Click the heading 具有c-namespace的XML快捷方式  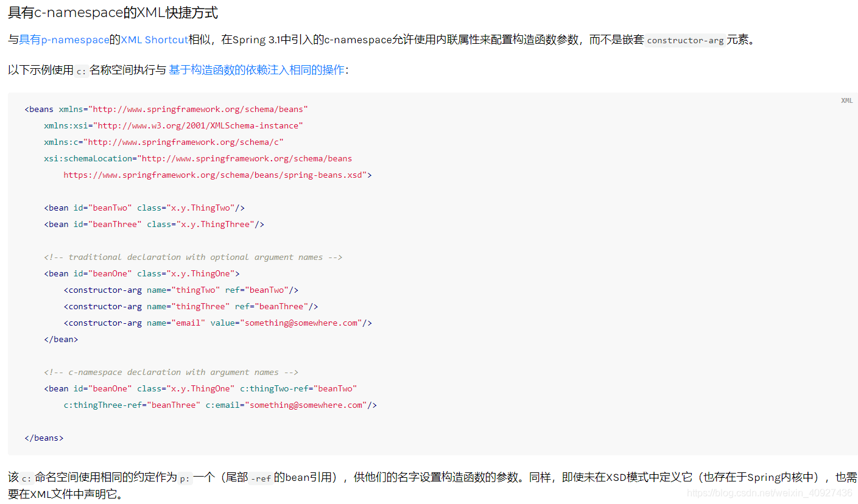[113, 13]
